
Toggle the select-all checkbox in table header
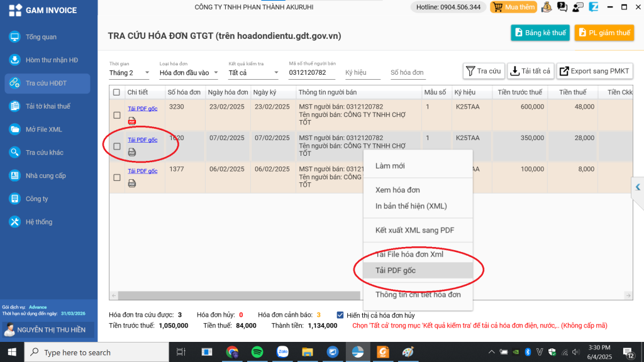click(116, 92)
